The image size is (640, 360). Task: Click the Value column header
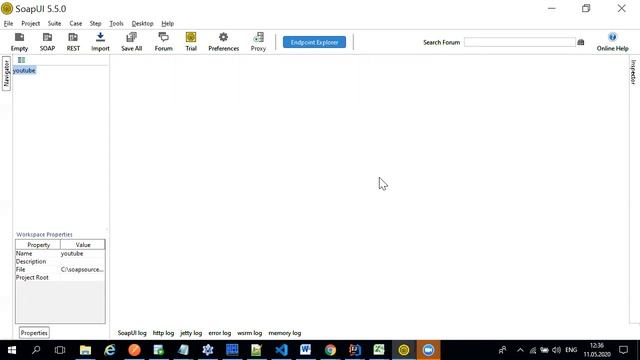pos(83,245)
